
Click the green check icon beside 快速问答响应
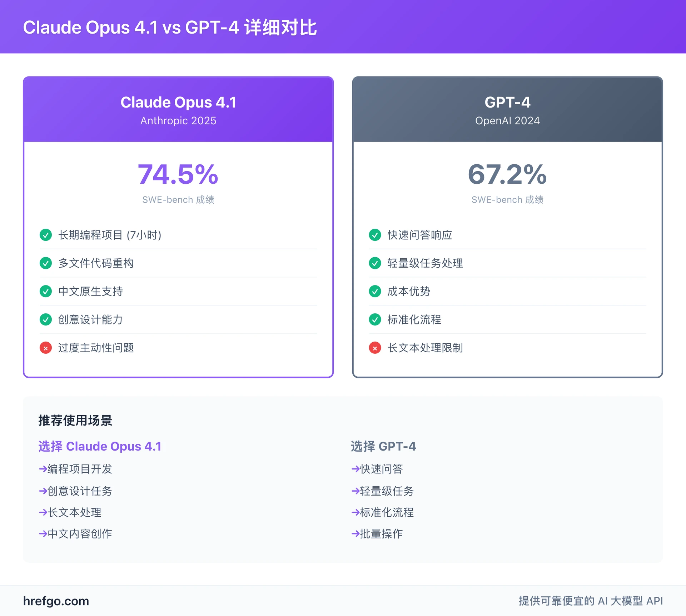coord(375,235)
